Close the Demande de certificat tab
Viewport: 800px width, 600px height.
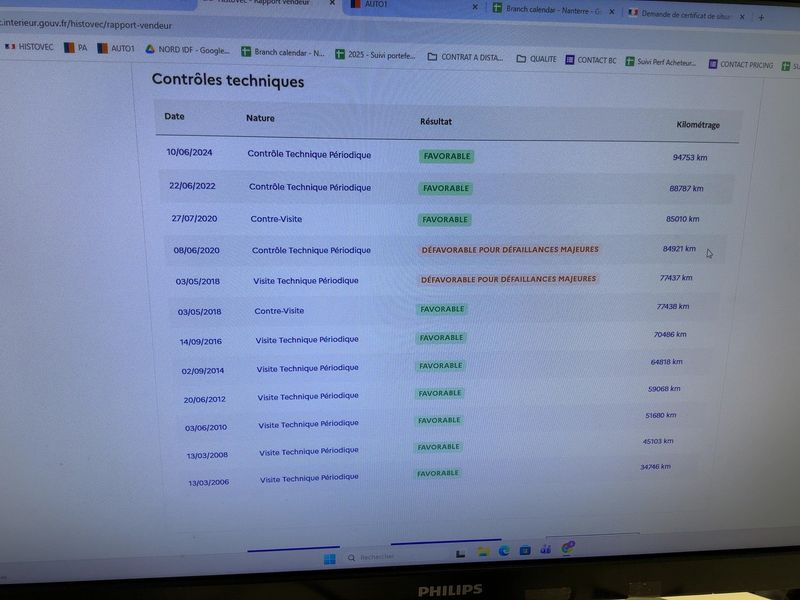742,16
